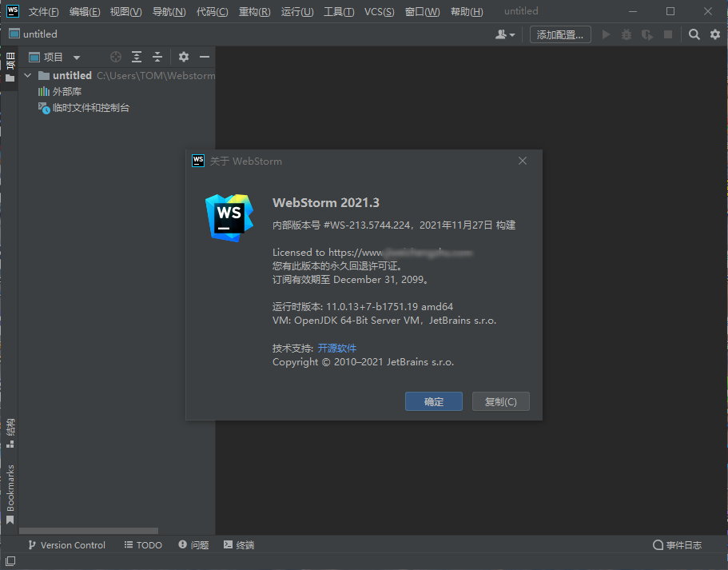Screen dimensions: 728x570
Task: Open the 导航(N) menu
Action: [169, 12]
